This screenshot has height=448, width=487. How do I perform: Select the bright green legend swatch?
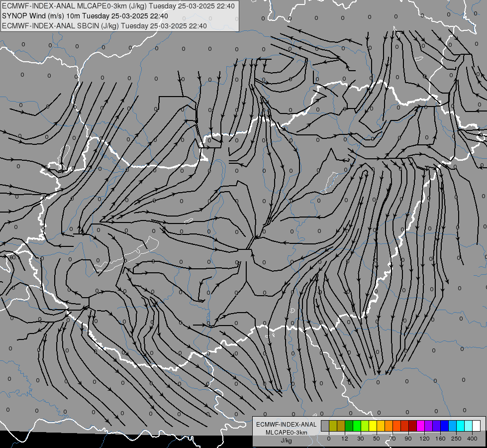[357, 426]
